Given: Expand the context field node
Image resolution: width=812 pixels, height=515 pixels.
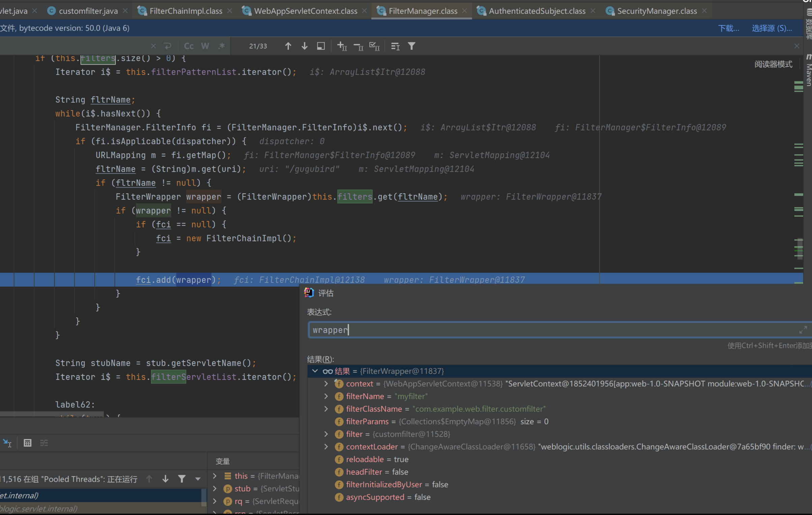Looking at the screenshot, I should coord(326,384).
